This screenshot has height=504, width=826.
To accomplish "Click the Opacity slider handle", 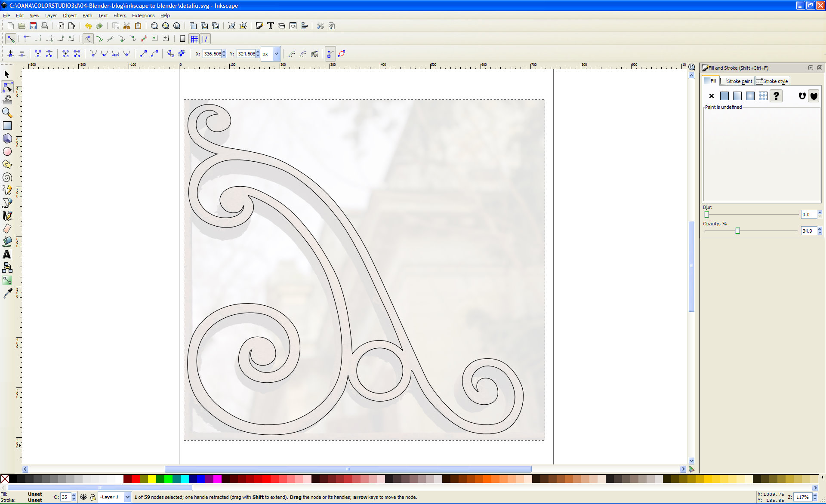I will [x=737, y=231].
